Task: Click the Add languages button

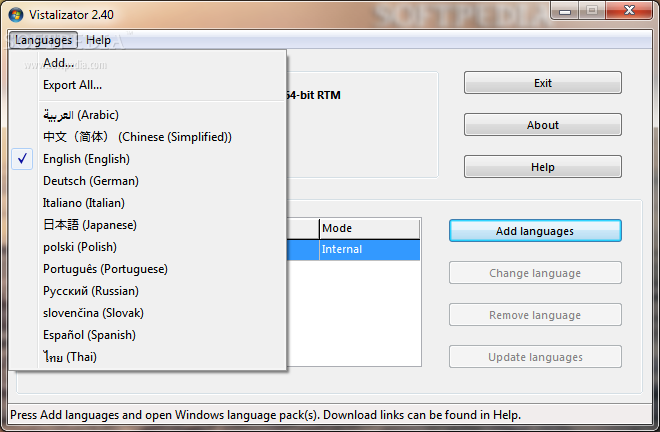Action: (x=535, y=231)
